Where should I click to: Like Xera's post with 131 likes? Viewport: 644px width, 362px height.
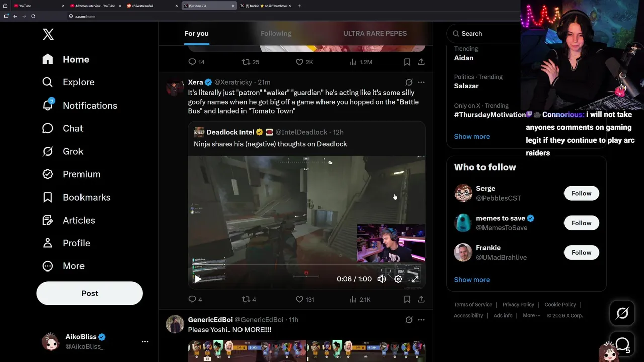pos(305,299)
